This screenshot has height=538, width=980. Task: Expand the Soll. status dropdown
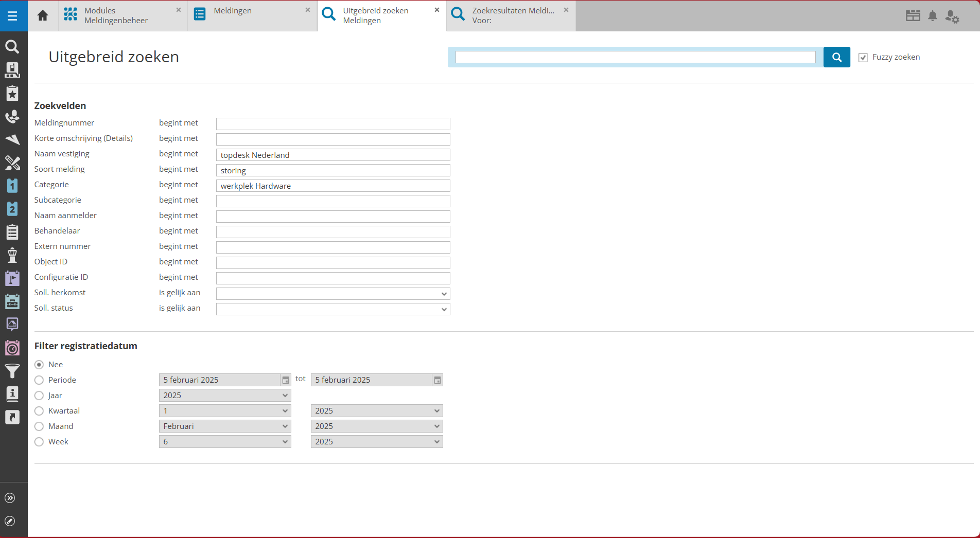point(332,309)
